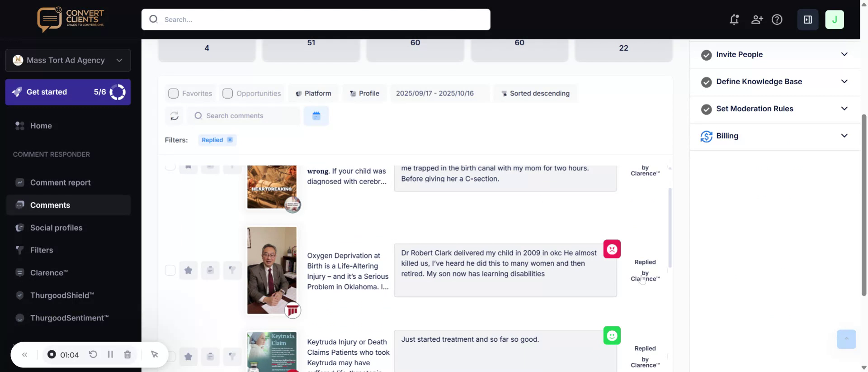Click clipboard icon in Keytruda row
This screenshot has width=868, height=372.
(x=210, y=357)
